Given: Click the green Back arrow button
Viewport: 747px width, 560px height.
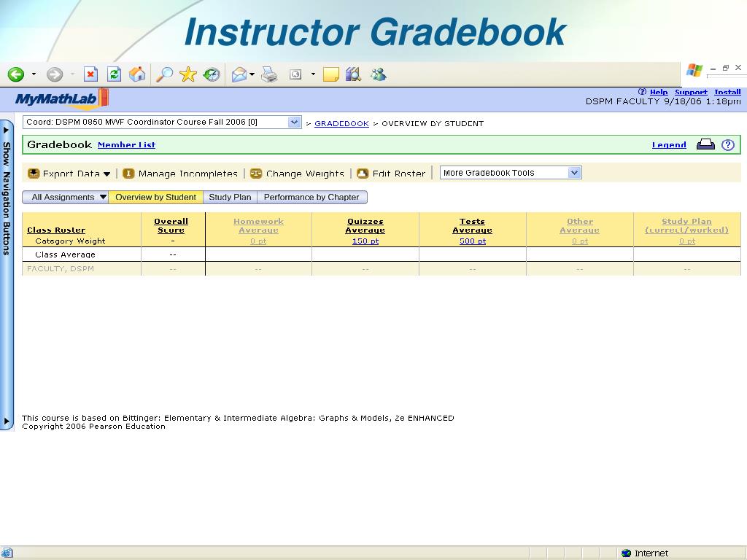Looking at the screenshot, I should (16, 74).
